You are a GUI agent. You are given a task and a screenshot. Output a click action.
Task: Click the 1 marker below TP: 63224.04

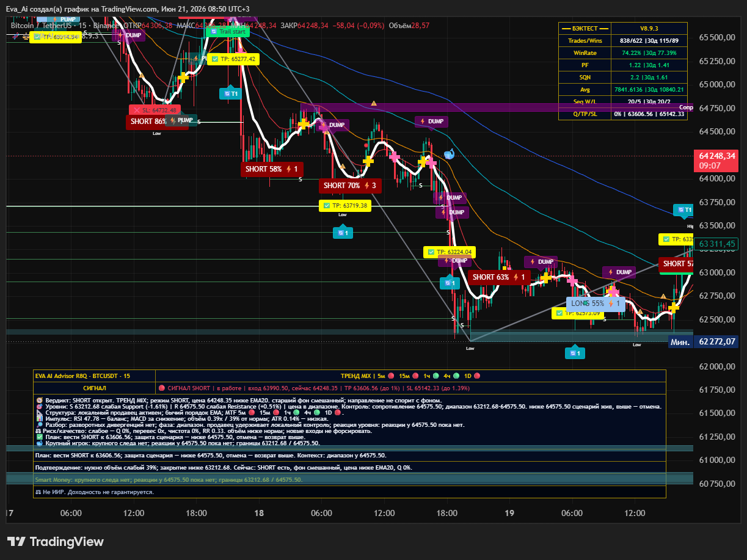coord(449,283)
